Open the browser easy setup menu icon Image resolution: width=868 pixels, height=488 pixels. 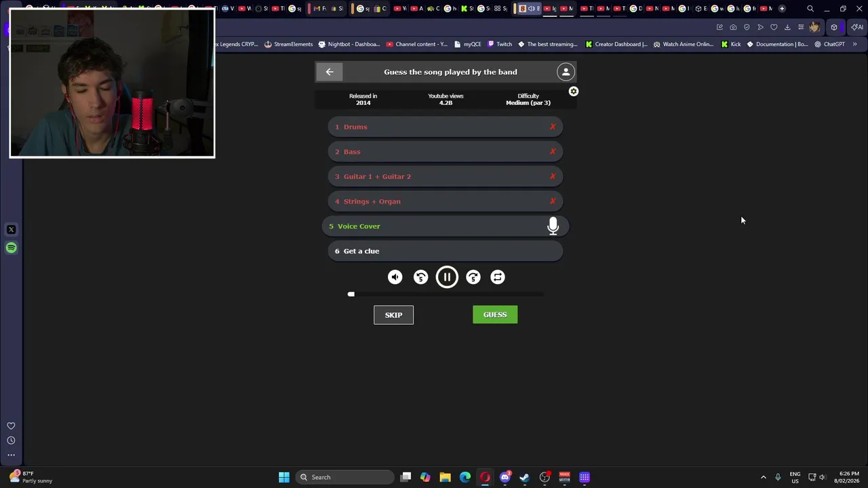(801, 27)
